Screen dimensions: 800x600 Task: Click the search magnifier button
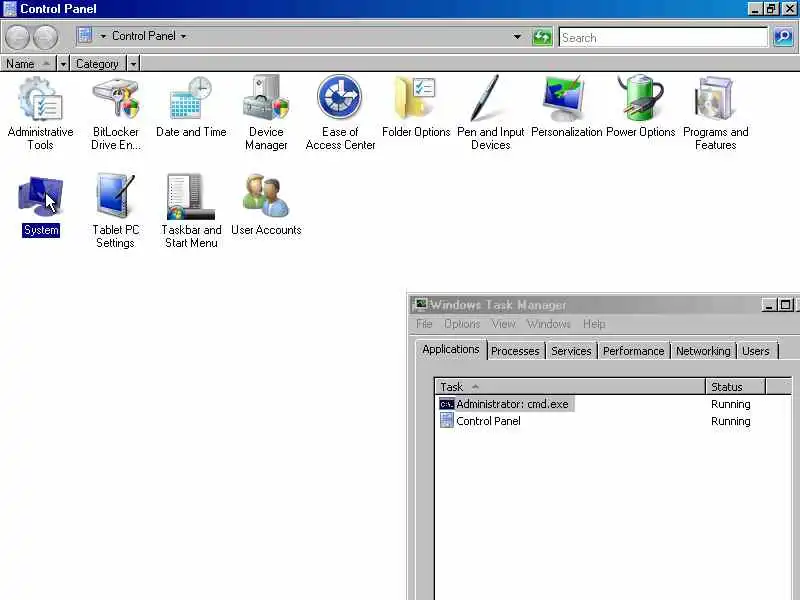click(783, 37)
